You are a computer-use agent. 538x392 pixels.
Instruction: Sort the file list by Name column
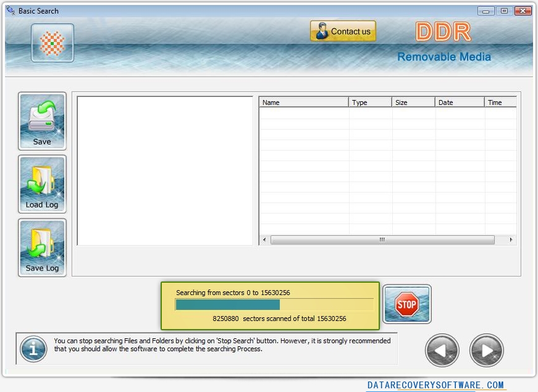[304, 102]
